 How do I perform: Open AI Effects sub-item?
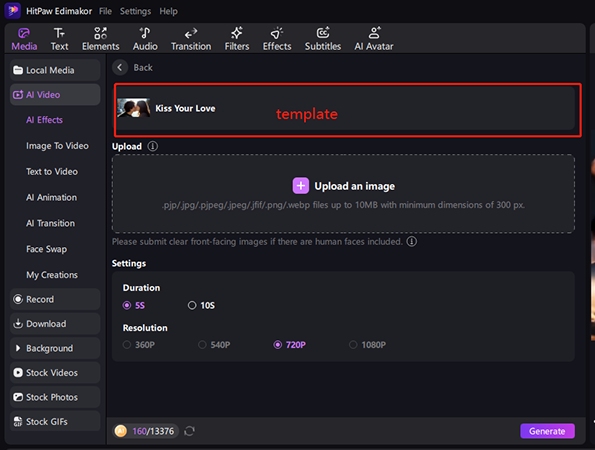coord(44,120)
